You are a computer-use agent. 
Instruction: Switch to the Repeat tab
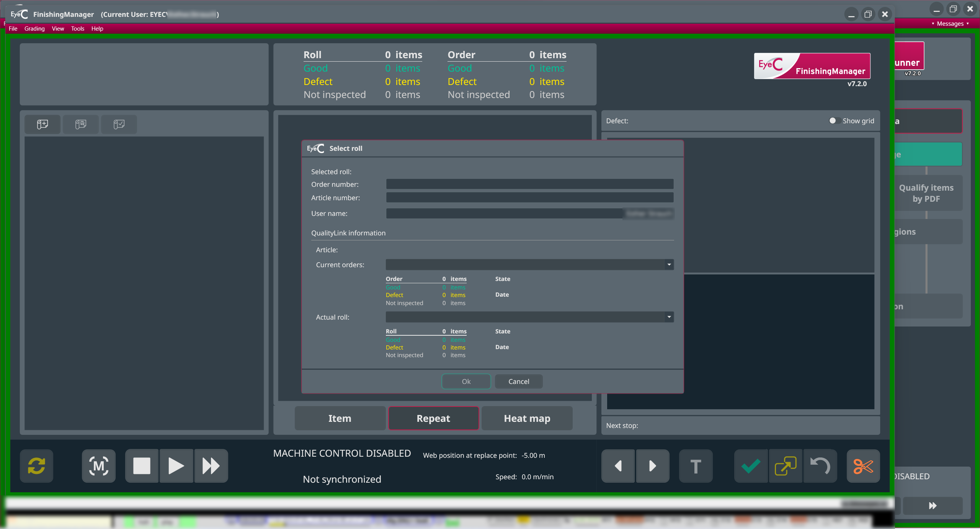tap(433, 418)
